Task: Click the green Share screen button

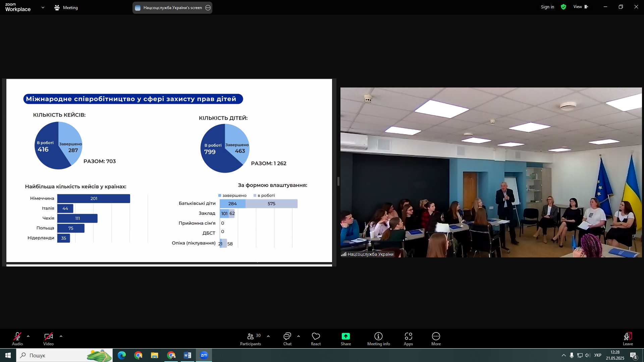Action: click(x=345, y=337)
